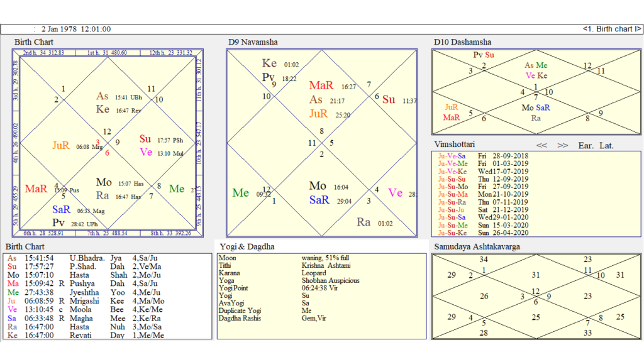Click the Ke row with Revati nakshatra

pyautogui.click(x=86, y=336)
